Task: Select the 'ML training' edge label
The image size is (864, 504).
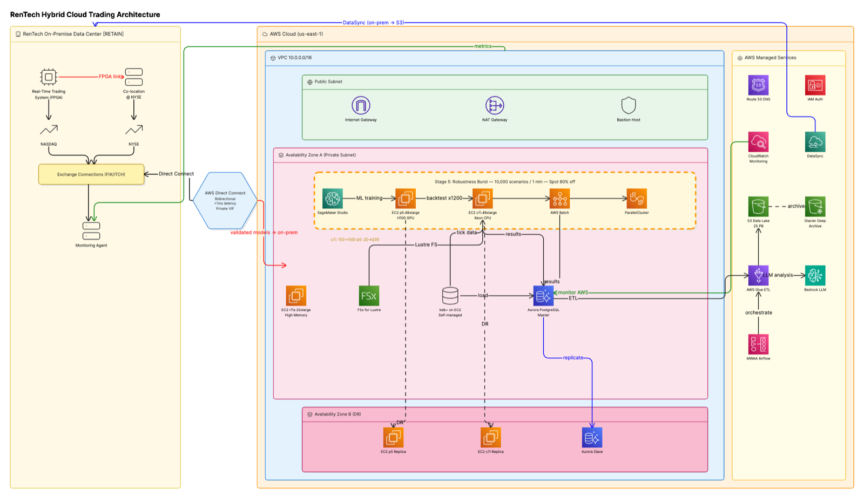Action: pos(369,198)
